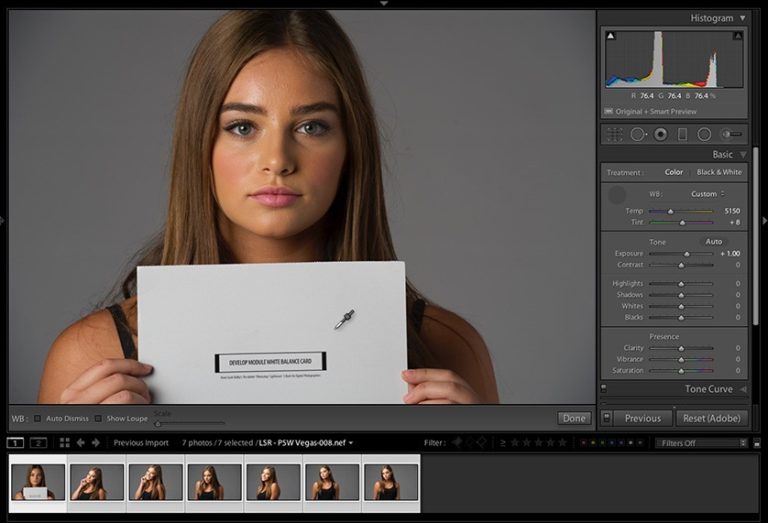Enable the Show Loupe checkbox
The image size is (768, 523).
[x=98, y=418]
